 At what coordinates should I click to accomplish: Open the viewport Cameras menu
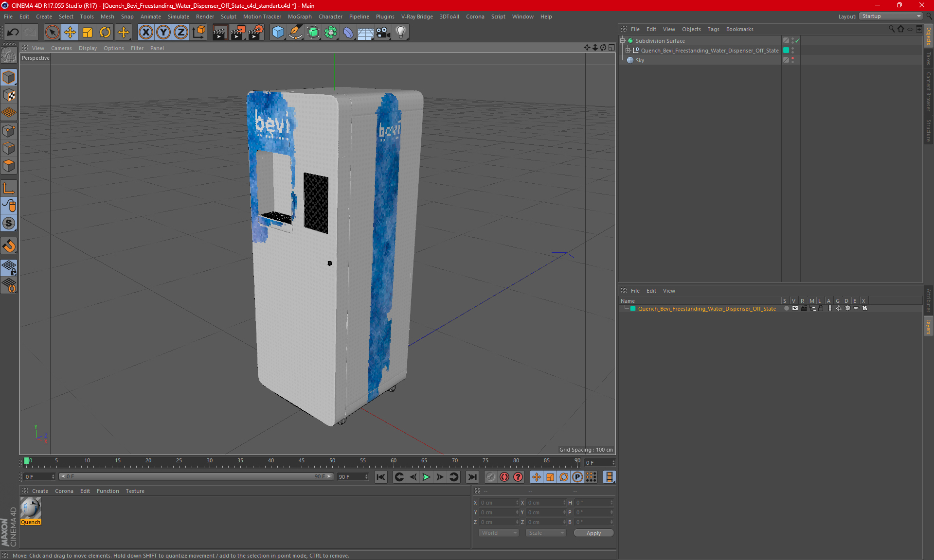tap(61, 48)
